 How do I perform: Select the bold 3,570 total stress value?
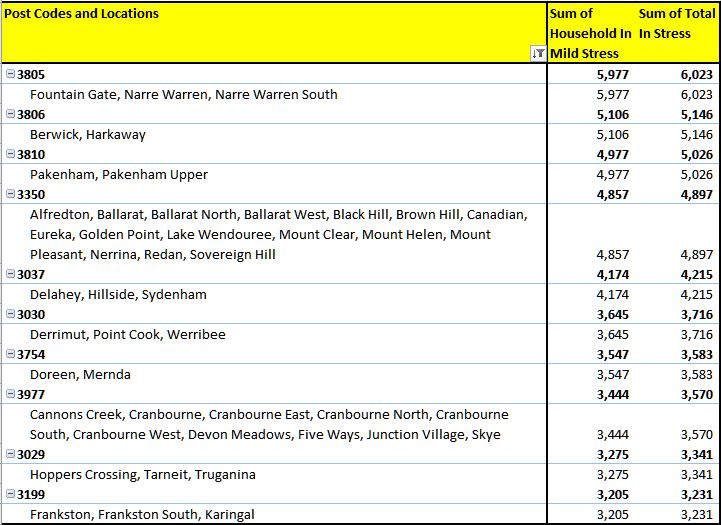click(x=697, y=394)
